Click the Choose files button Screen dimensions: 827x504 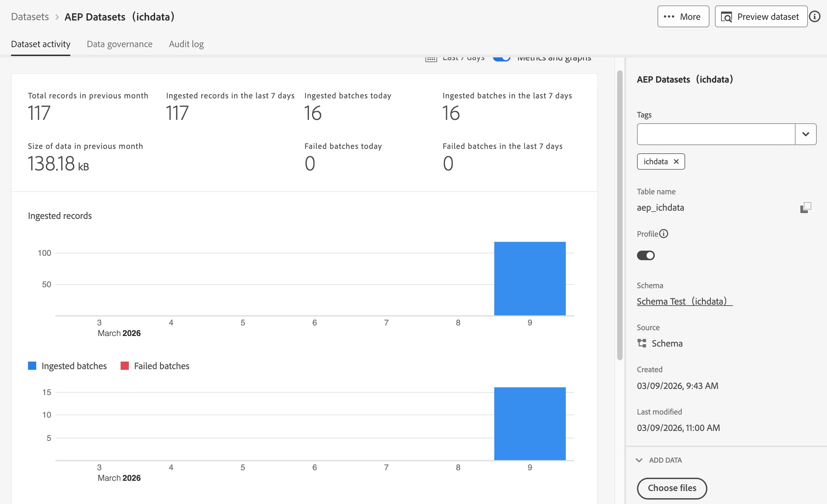tap(672, 488)
